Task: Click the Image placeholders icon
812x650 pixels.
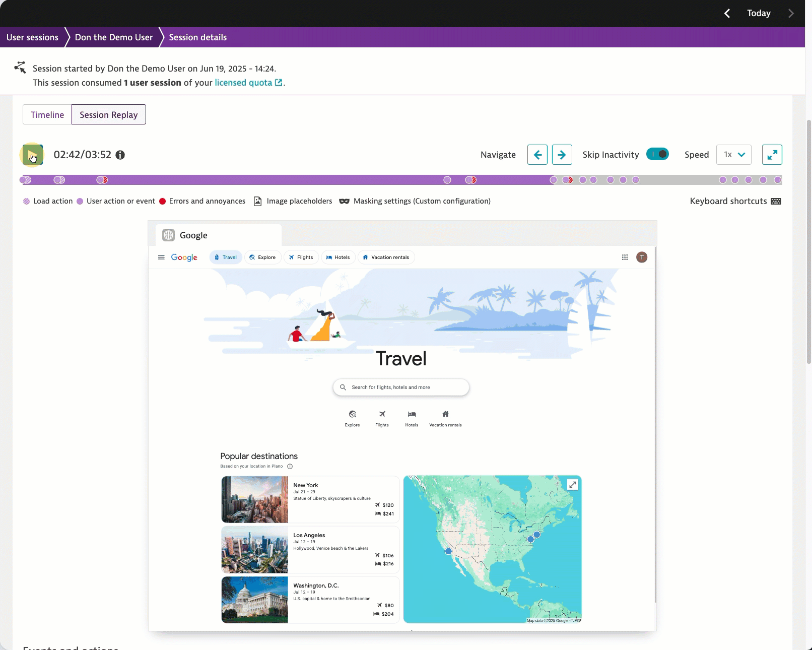Action: click(257, 201)
